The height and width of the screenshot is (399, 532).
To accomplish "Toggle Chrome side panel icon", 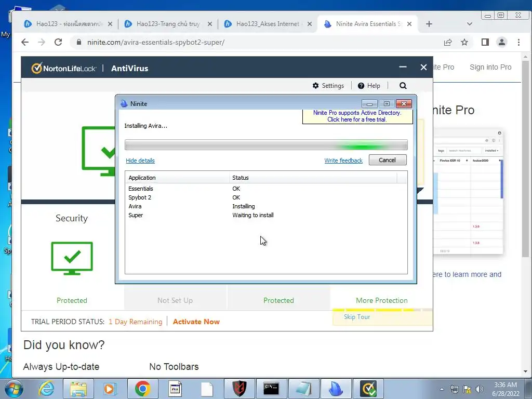I will click(485, 42).
